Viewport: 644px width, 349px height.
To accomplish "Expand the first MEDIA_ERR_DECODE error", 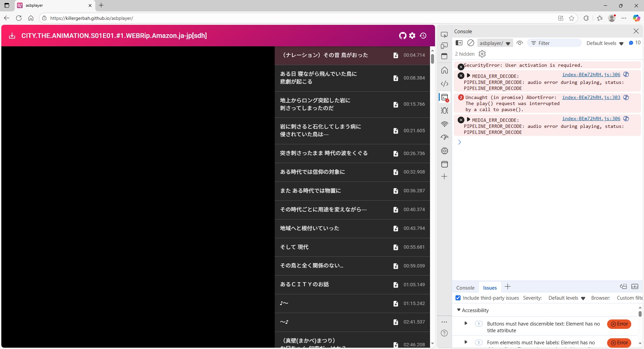I will point(469,76).
